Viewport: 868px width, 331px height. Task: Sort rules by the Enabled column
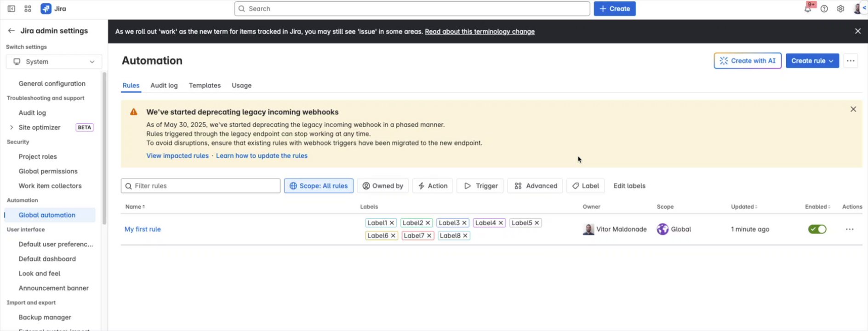pyautogui.click(x=817, y=207)
